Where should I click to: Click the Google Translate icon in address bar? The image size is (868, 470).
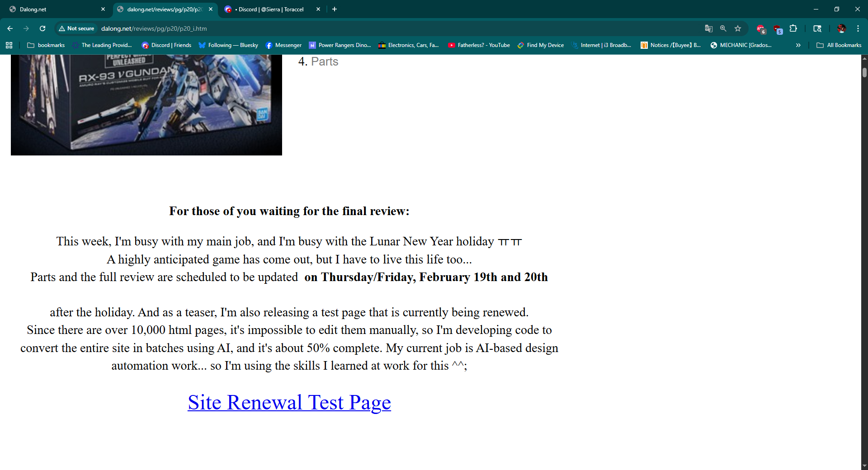pyautogui.click(x=708, y=28)
